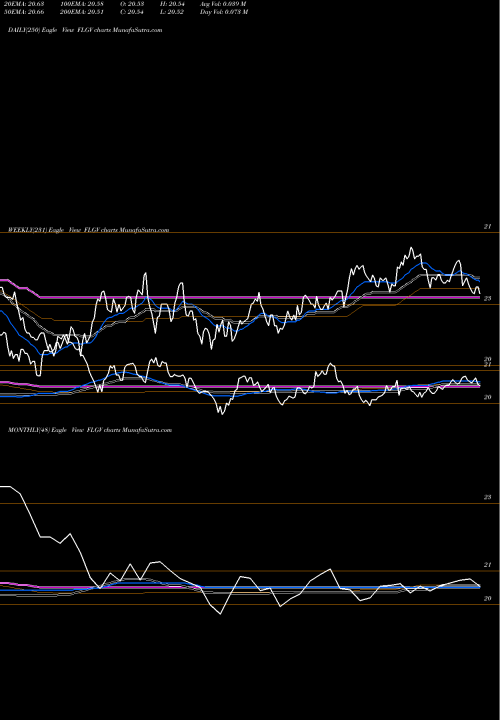
Task: Click the MONTHLY(48) Eagle View chart title
Action: click(90, 430)
